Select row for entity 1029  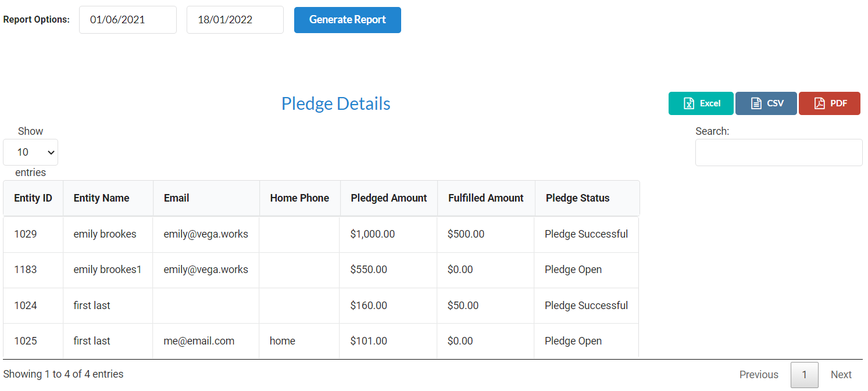[x=321, y=234]
